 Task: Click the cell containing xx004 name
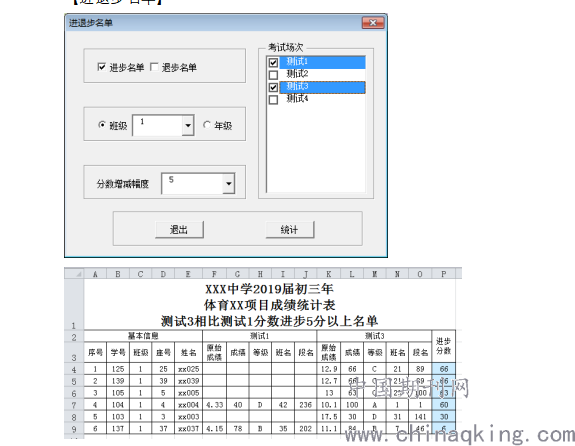(188, 405)
